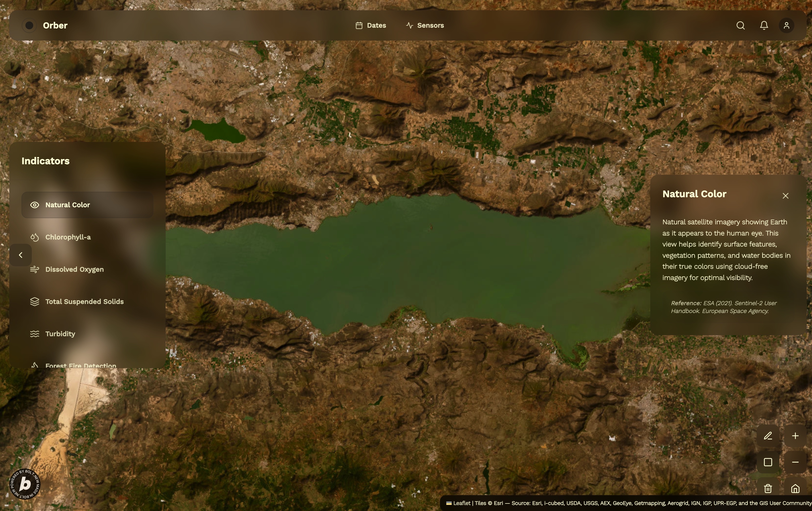This screenshot has width=812, height=511.
Task: Select the rectangle draw tool
Action: pyautogui.click(x=768, y=462)
